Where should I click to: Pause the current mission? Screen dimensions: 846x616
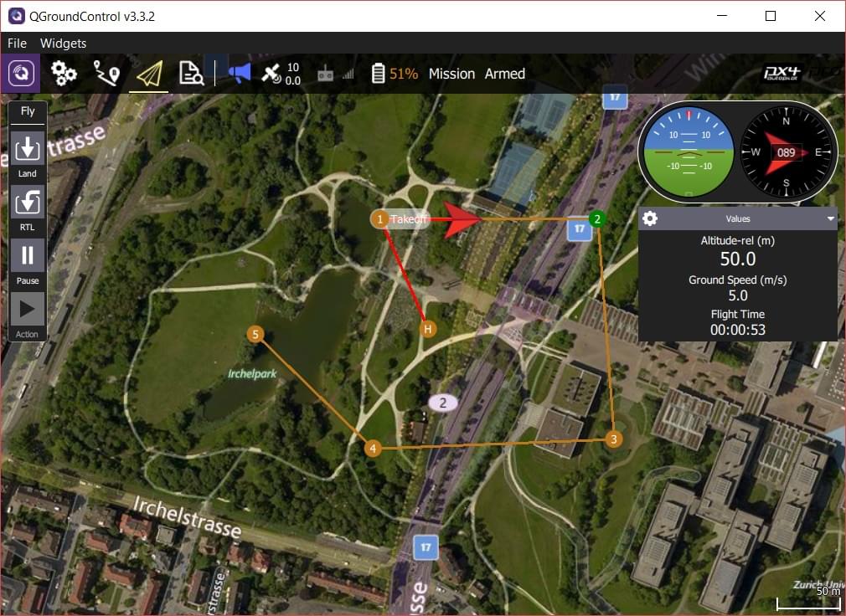[x=27, y=256]
